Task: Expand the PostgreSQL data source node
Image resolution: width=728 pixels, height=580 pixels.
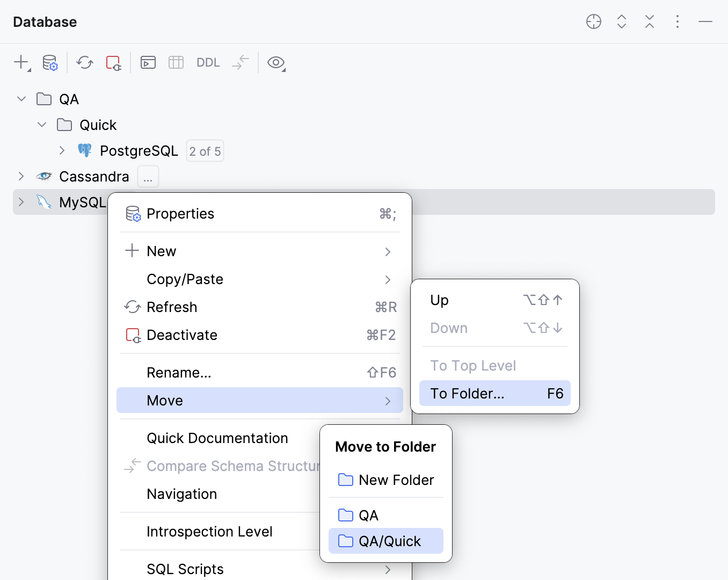Action: coord(62,150)
